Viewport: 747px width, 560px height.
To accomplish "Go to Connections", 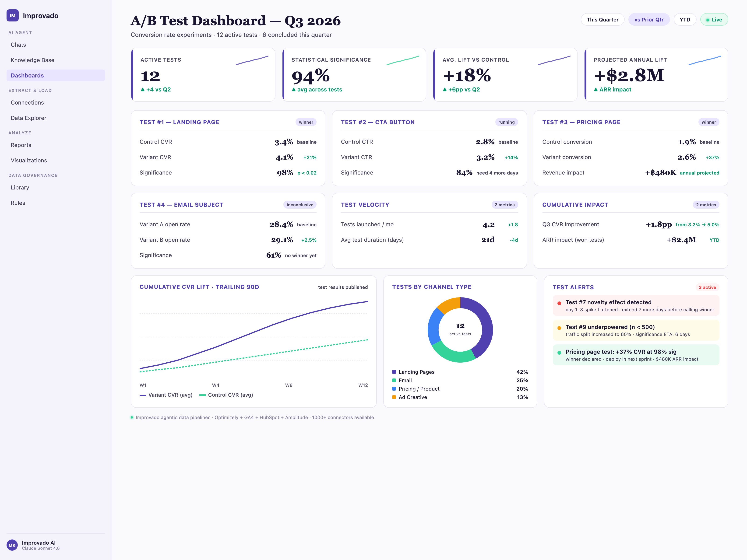I will pyautogui.click(x=56, y=103).
